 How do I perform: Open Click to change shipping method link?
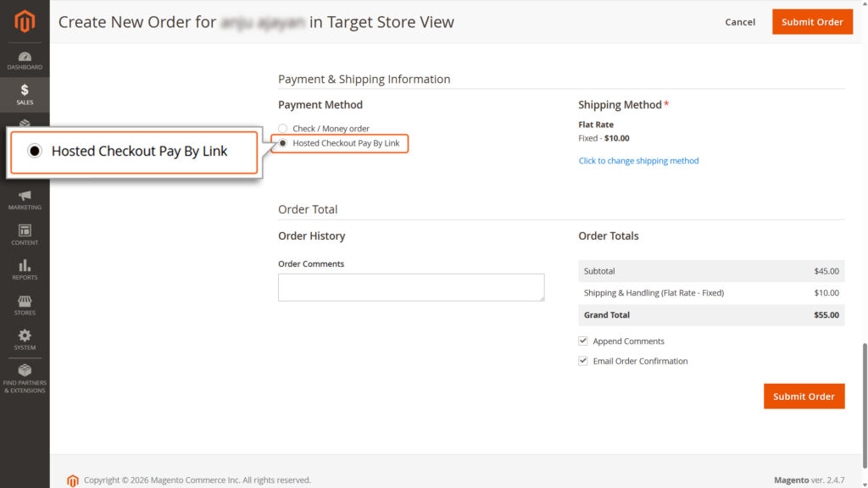click(x=638, y=160)
